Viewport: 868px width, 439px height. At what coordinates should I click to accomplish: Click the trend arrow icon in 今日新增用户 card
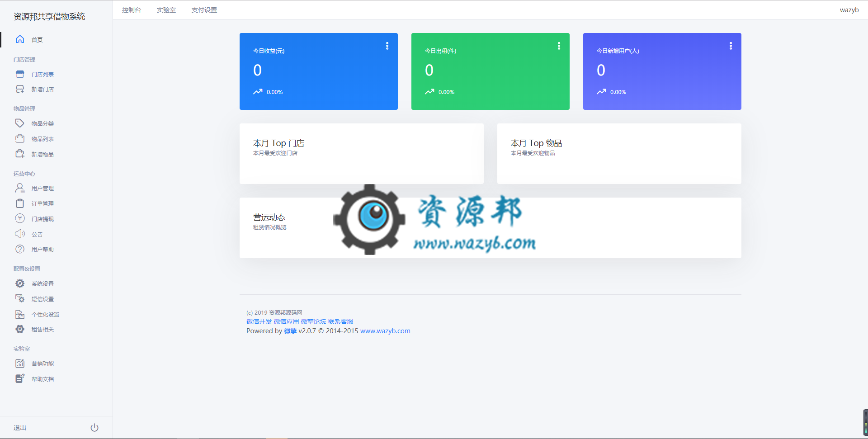coord(601,92)
